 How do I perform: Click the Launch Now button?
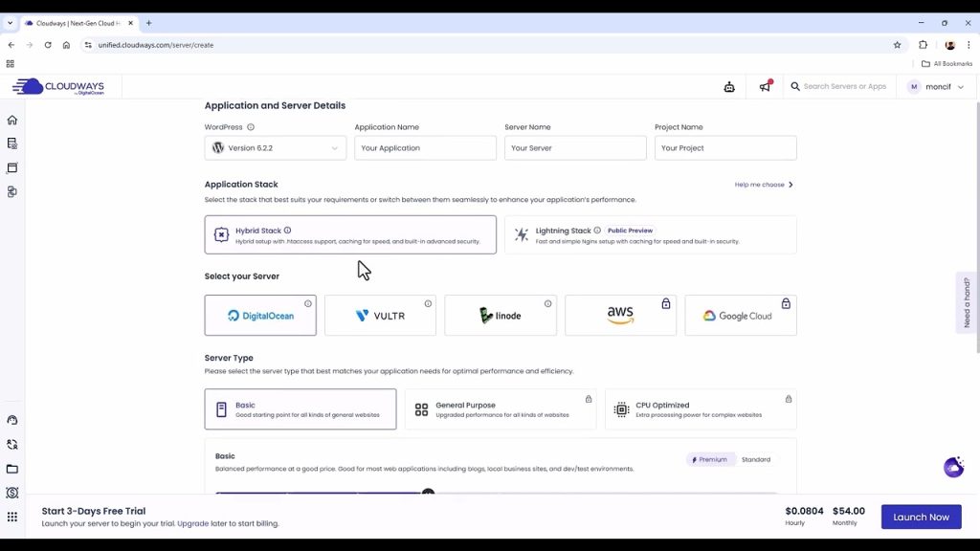point(921,518)
